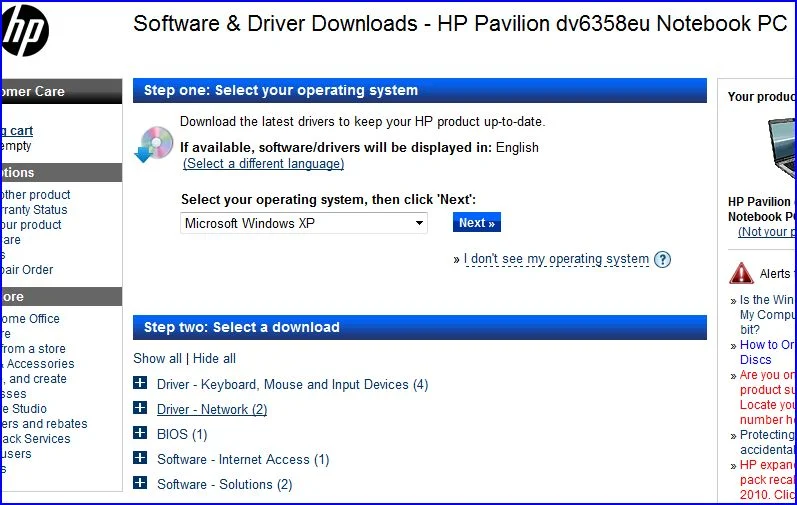Image resolution: width=797 pixels, height=505 pixels.
Task: Click the Home Office sidebar link
Action: [30, 319]
